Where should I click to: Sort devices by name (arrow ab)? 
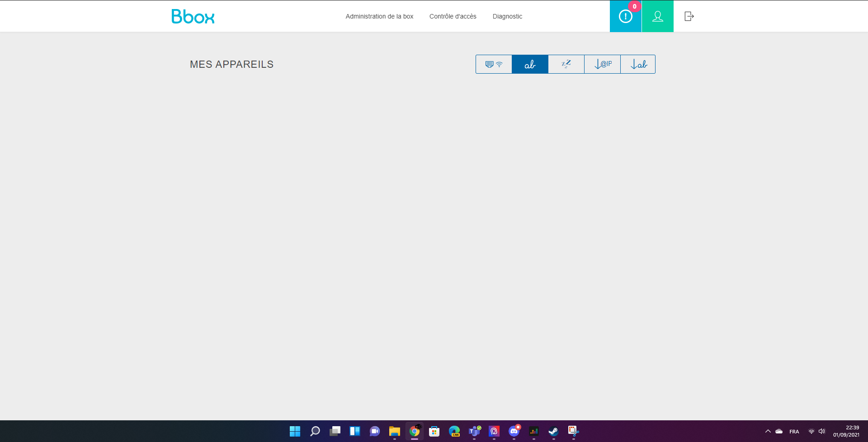638,64
